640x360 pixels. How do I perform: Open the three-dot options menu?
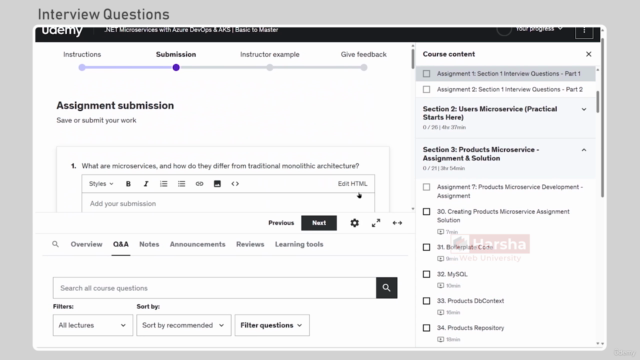[584, 30]
